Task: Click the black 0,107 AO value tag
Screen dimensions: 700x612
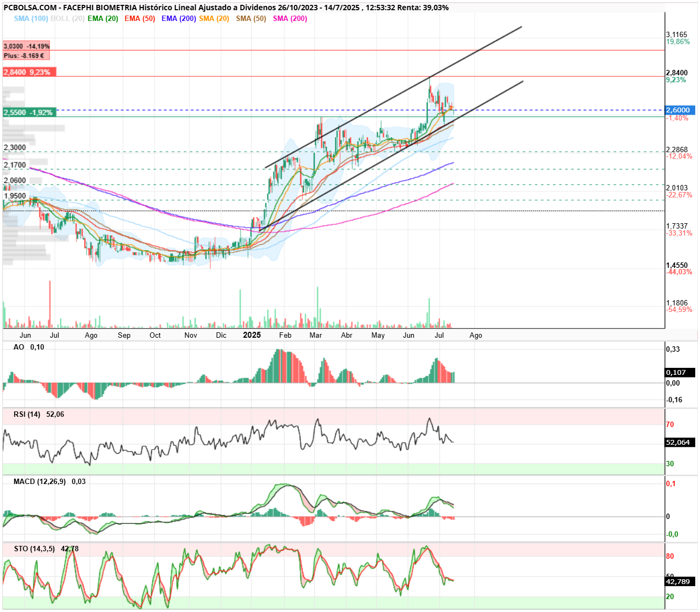Action: [x=680, y=372]
